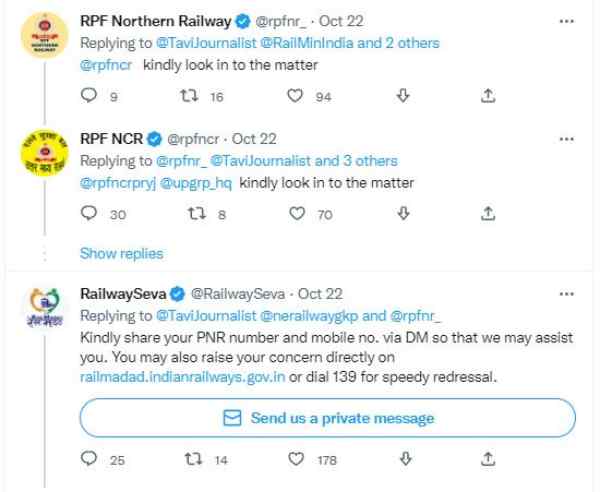Reply to the RPF Northern Railway tweet
The width and height of the screenshot is (600, 492).
(88, 97)
